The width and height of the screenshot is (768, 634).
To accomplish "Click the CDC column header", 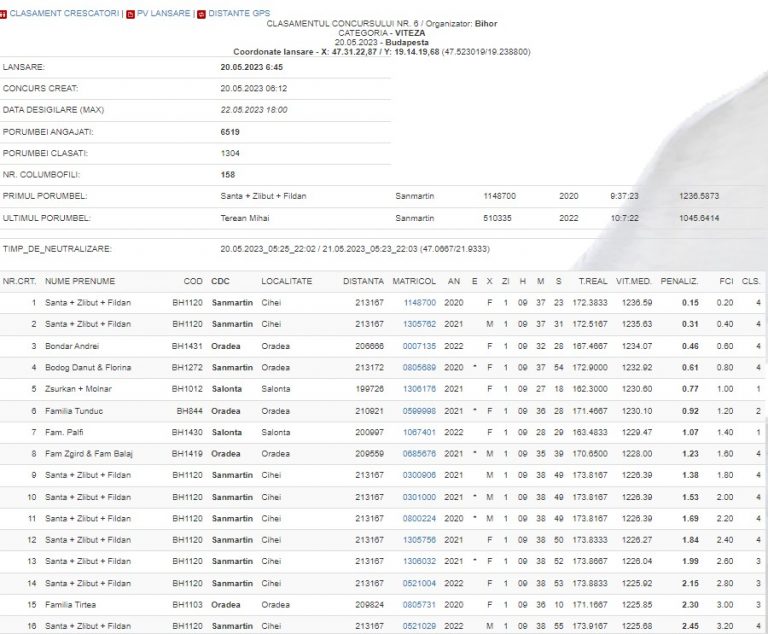I will click(220, 282).
